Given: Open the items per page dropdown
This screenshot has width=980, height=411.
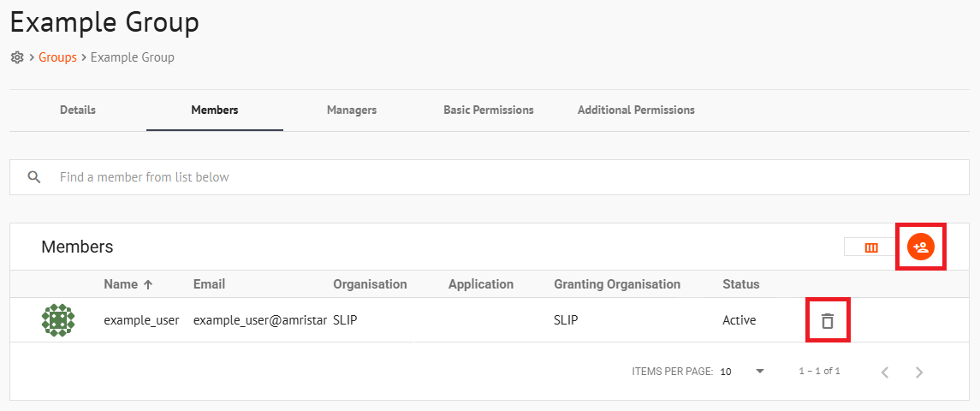Looking at the screenshot, I should tap(743, 372).
